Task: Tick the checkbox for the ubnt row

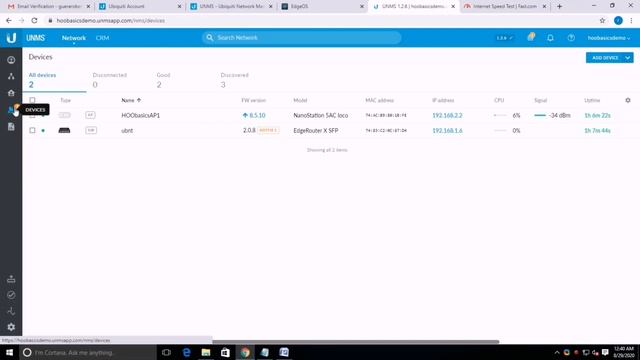Action: point(32,131)
